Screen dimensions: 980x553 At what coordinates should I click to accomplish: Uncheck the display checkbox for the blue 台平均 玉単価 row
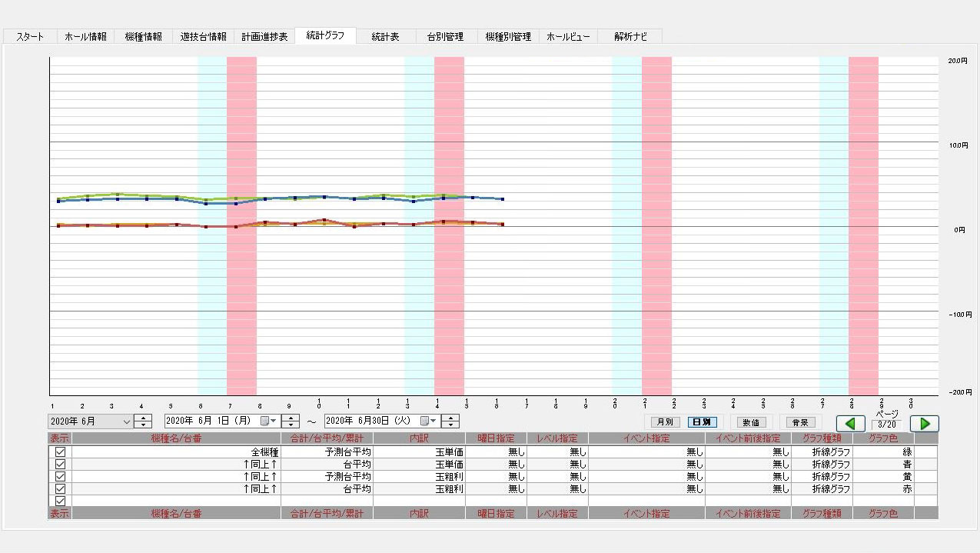click(x=60, y=465)
